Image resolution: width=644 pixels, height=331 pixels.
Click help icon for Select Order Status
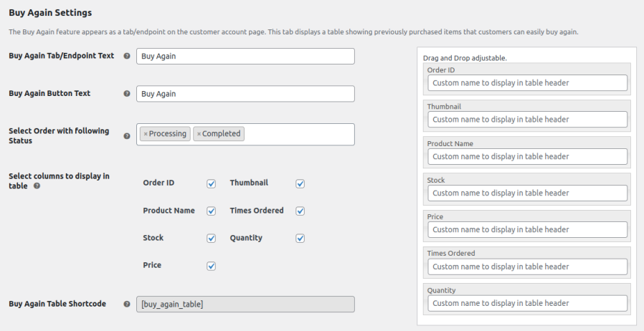click(127, 135)
